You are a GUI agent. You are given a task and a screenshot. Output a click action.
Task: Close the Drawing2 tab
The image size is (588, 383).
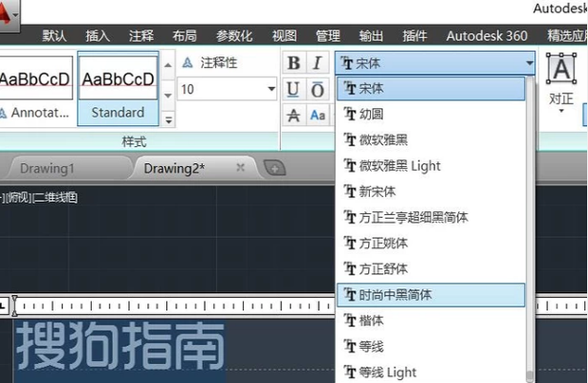click(241, 167)
